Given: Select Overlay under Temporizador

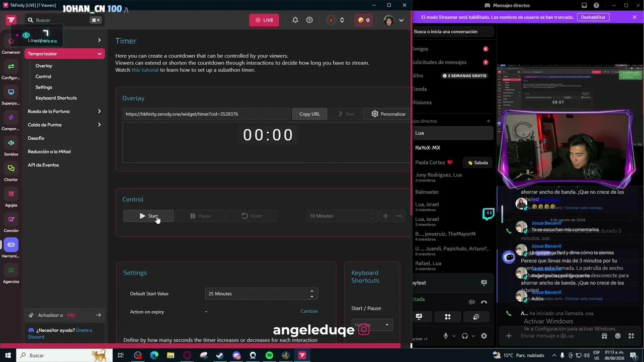Looking at the screenshot, I should tap(44, 66).
